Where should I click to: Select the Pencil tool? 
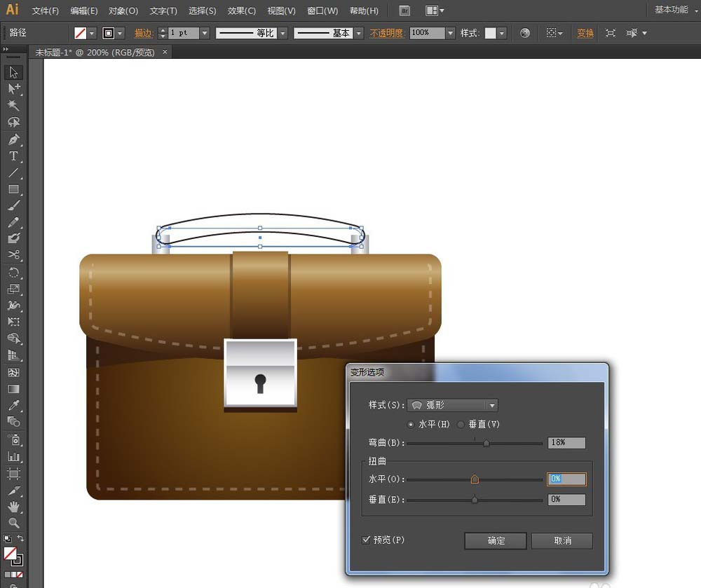click(x=13, y=222)
